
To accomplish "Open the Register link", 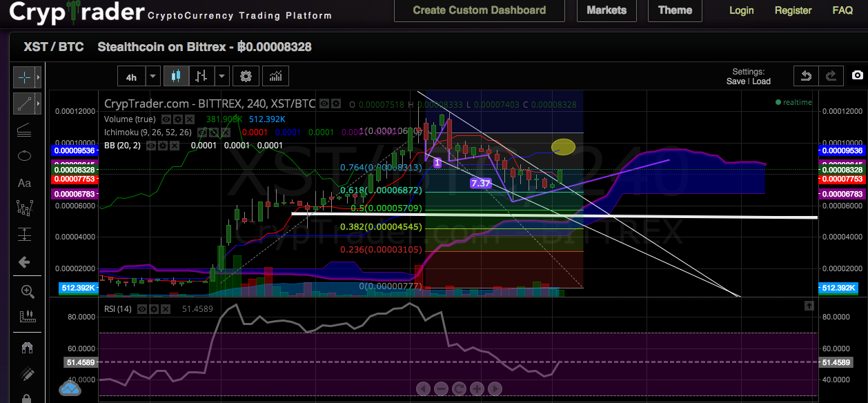I will pyautogui.click(x=793, y=10).
